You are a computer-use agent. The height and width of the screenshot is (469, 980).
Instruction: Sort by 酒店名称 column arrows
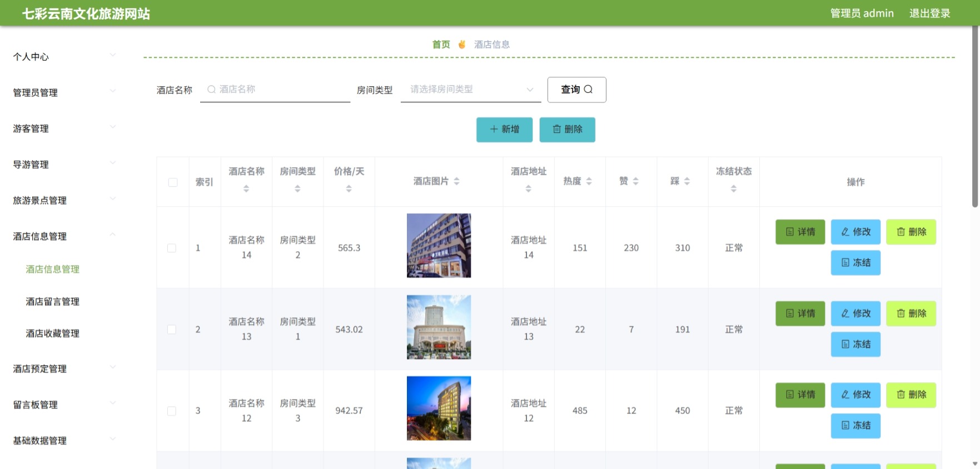pos(246,189)
